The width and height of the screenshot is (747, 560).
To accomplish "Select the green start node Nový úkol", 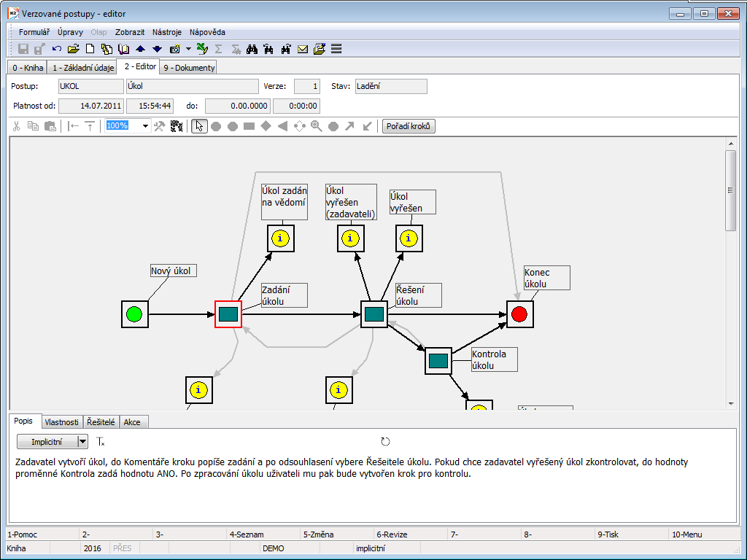I will click(134, 314).
